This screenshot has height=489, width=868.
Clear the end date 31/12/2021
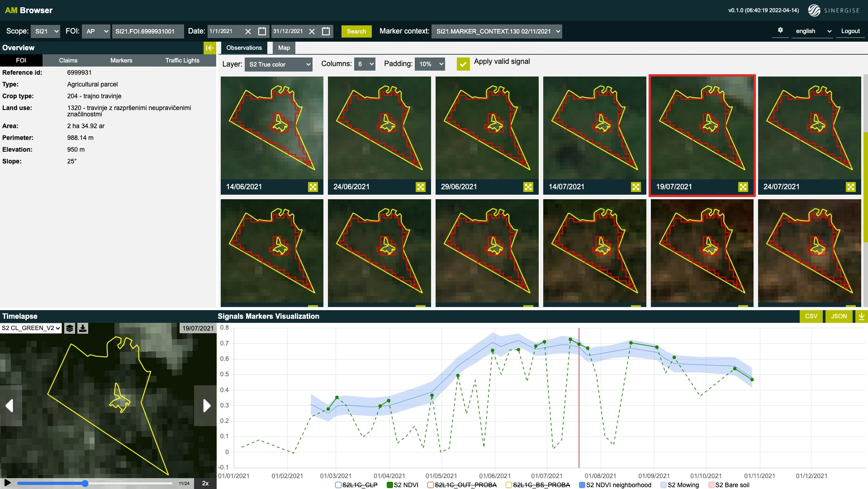312,31
